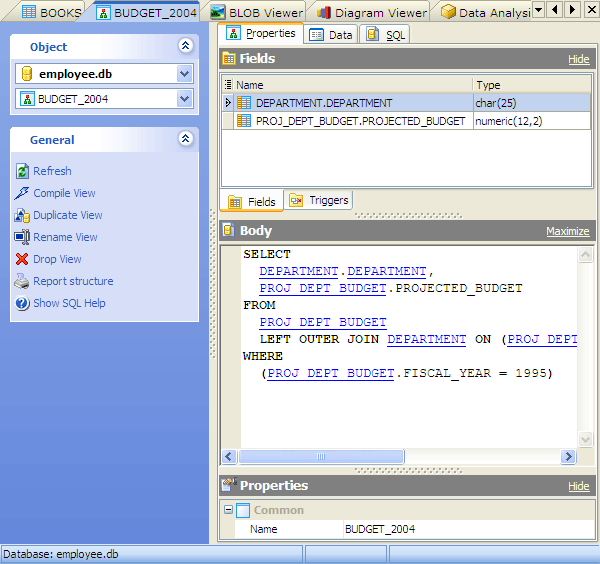This screenshot has height=564, width=600.
Task: Collapse the General panel
Action: (185, 139)
